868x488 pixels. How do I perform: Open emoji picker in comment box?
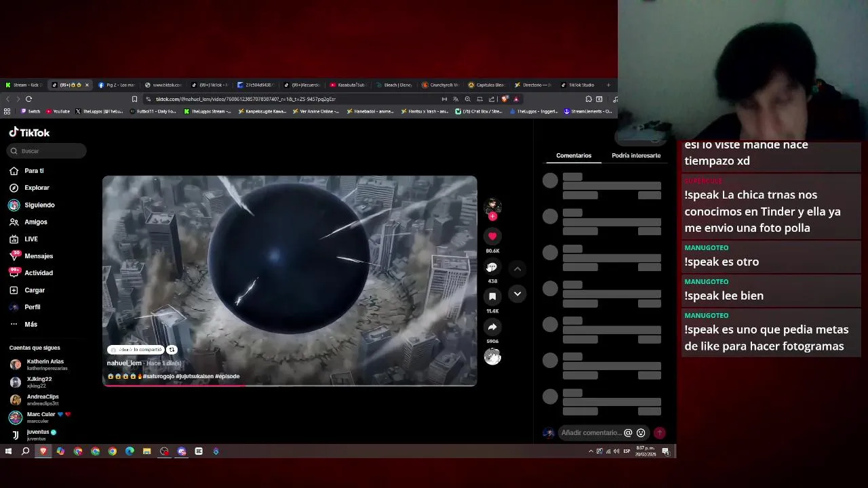[x=641, y=432]
